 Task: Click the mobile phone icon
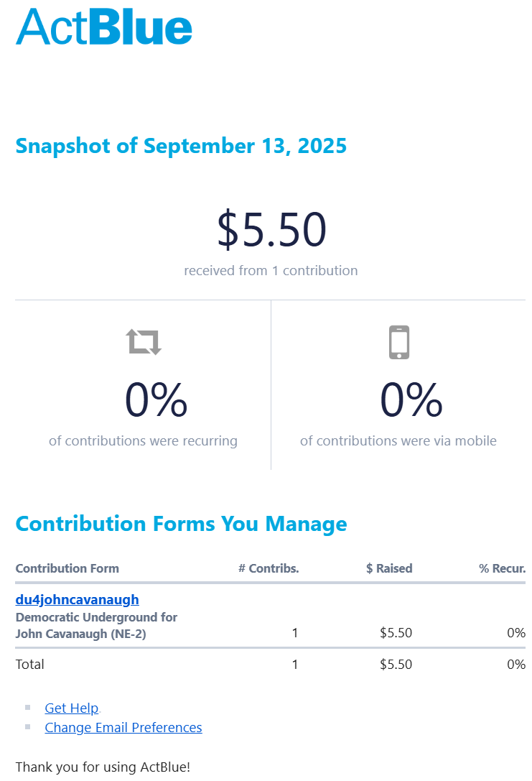coord(398,342)
